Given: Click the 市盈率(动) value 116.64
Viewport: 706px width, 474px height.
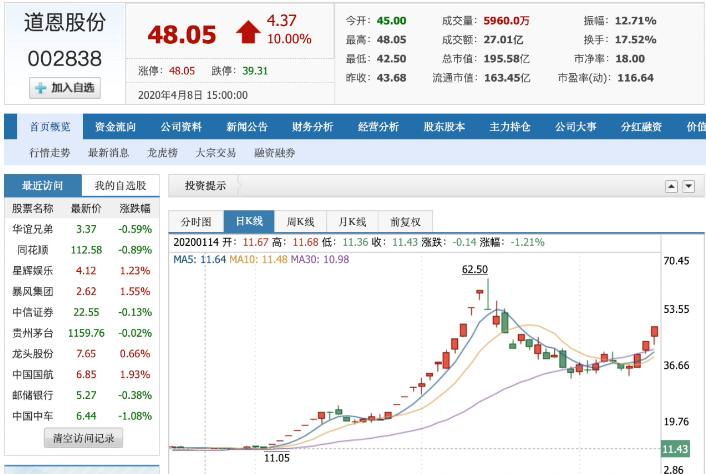Looking at the screenshot, I should [635, 78].
